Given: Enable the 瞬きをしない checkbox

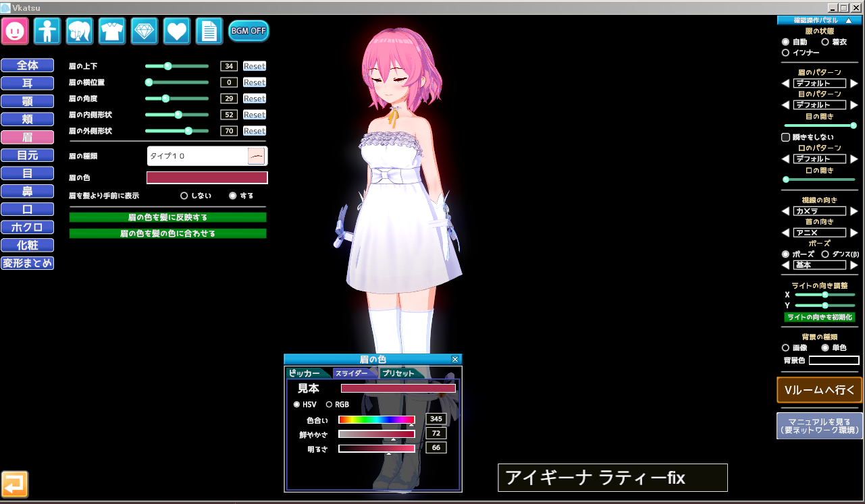Looking at the screenshot, I should tap(785, 137).
